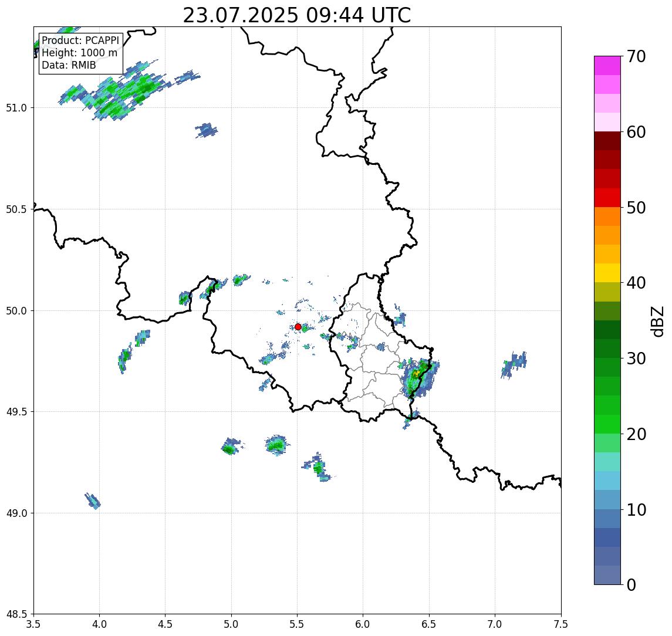
Task: Pick the topmost magenta colorbar band
Action: click(607, 66)
